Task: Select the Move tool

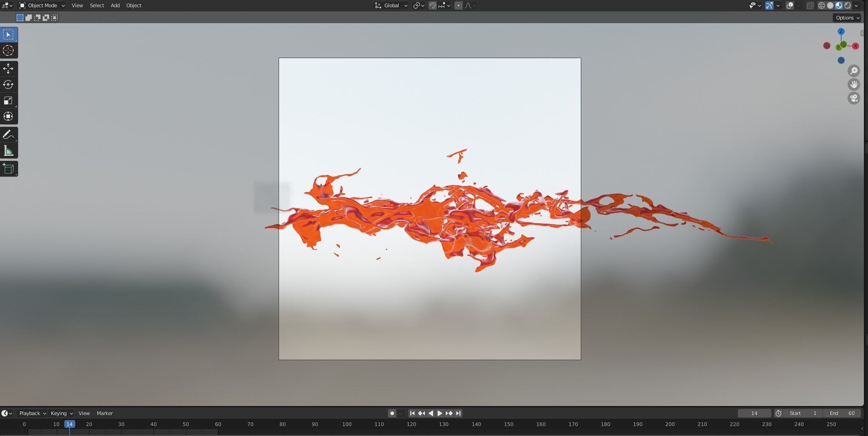Action: point(8,69)
